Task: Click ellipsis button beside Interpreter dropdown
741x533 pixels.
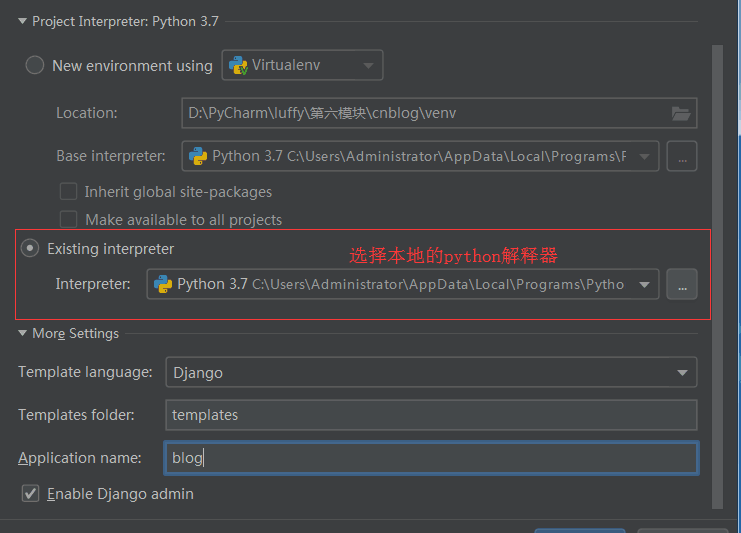Action: click(681, 284)
